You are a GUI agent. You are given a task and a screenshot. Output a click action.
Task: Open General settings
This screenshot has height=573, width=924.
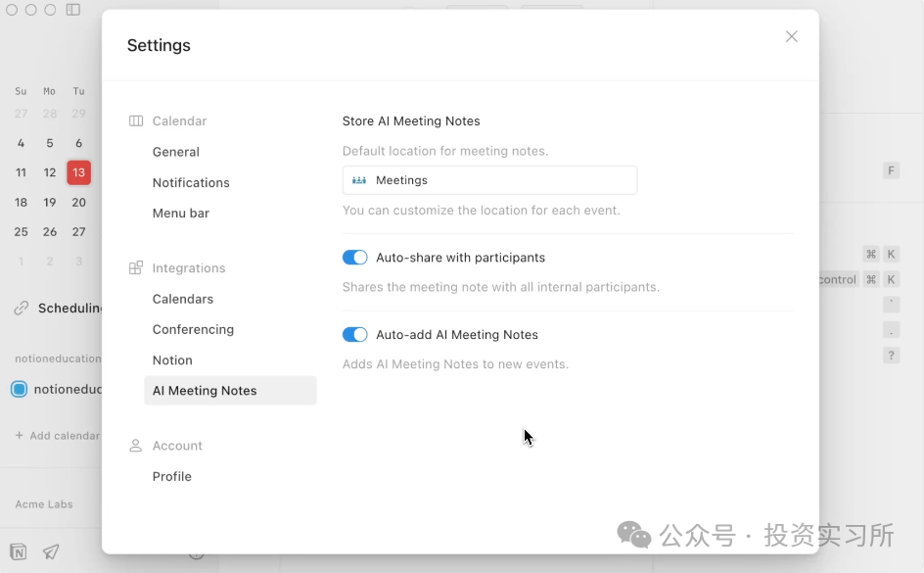[175, 152]
